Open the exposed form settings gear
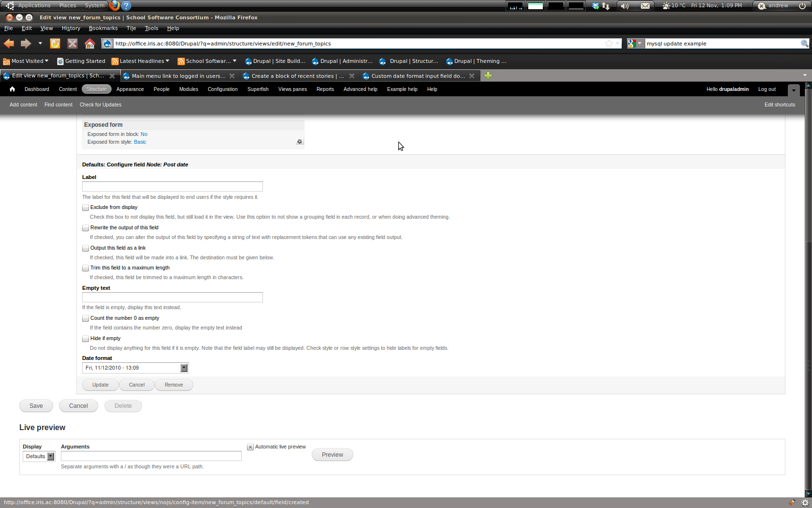 (x=300, y=141)
